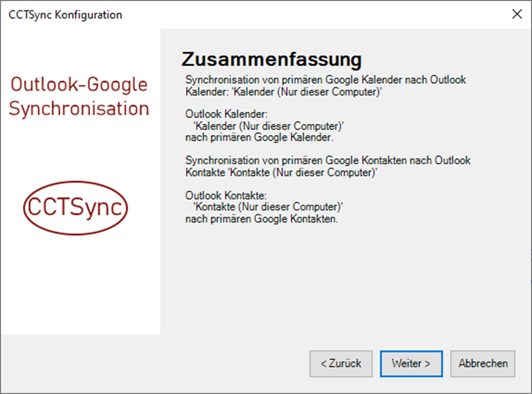532x394 pixels.
Task: Click the CCTSync oval logo
Action: [75, 208]
